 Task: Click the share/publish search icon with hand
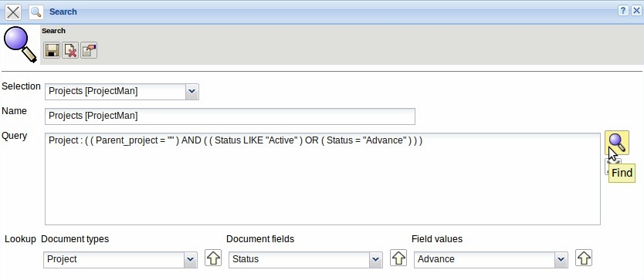coord(89,50)
